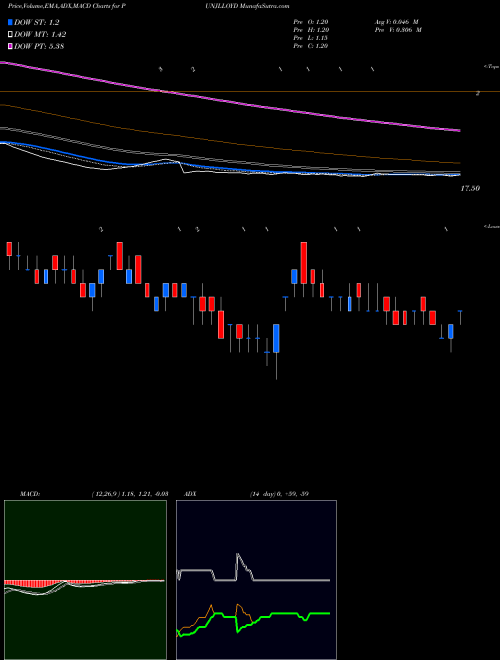Click the white DOW MT legend swatch
The height and width of the screenshot is (660, 500).
coord(11,35)
